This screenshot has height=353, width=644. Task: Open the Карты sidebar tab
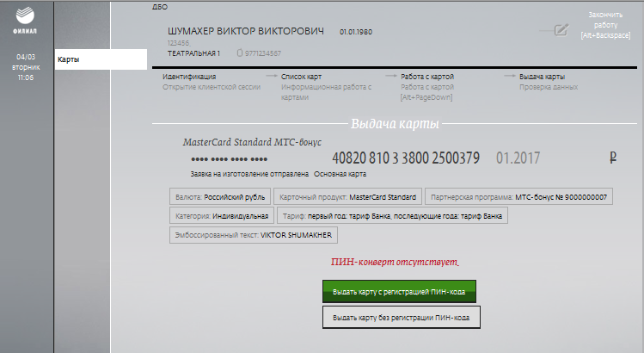pos(101,59)
